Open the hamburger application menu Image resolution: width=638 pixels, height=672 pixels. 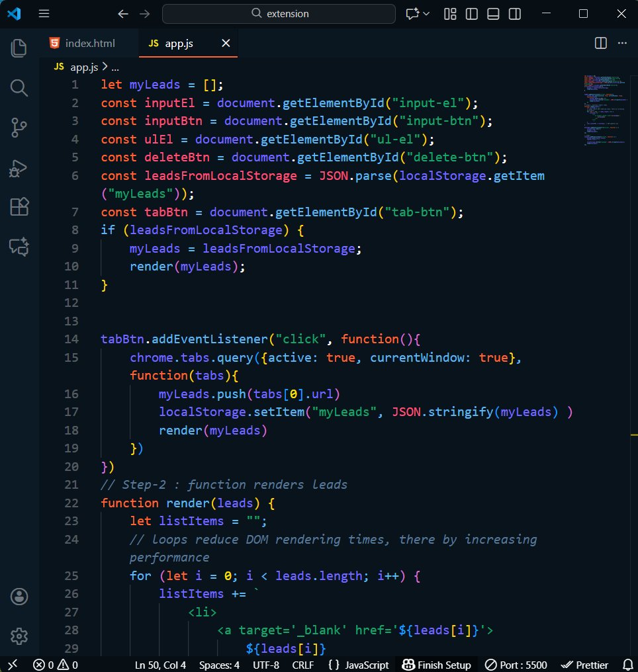[x=44, y=14]
